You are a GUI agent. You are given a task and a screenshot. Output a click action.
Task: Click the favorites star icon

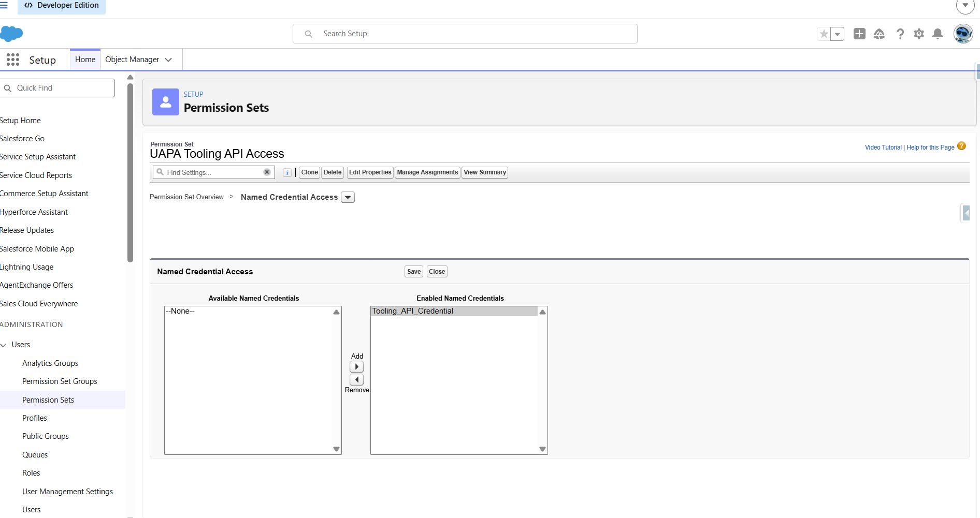(x=824, y=34)
